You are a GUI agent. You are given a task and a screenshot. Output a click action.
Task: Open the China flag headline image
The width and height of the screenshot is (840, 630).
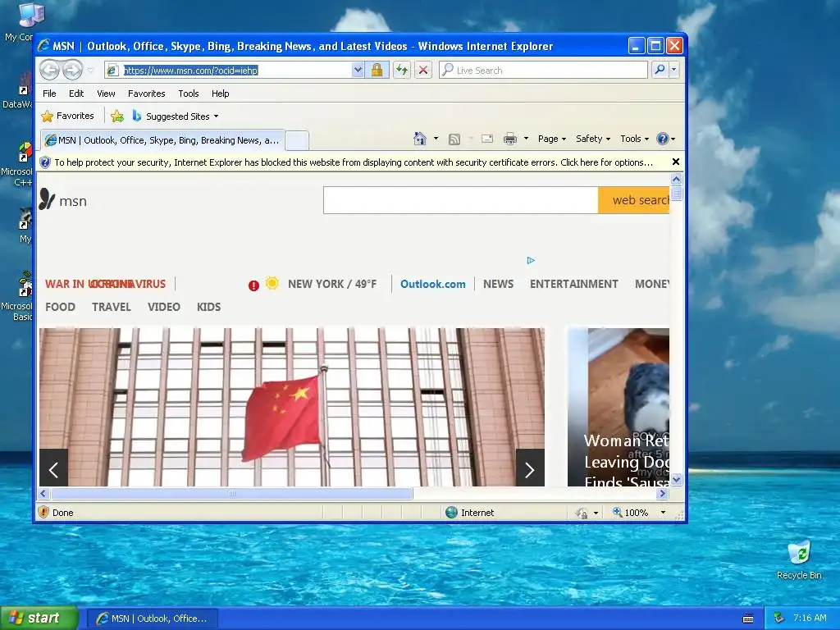(292, 407)
